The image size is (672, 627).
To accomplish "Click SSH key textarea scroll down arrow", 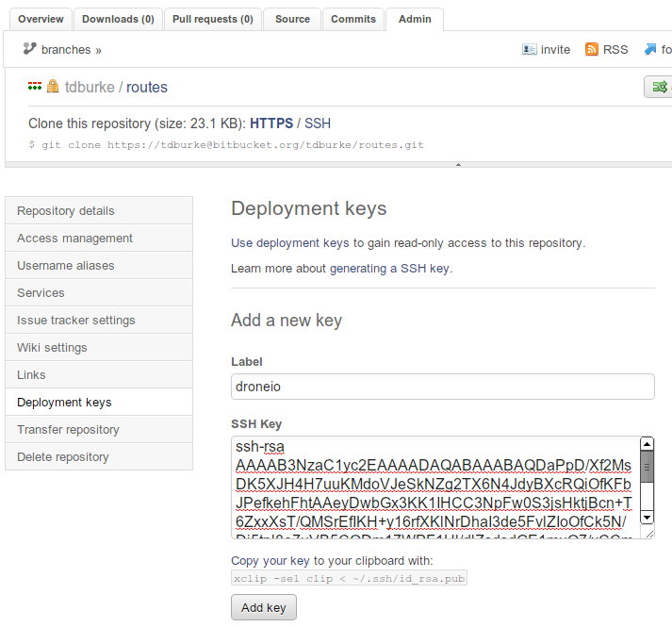I will click(x=647, y=518).
